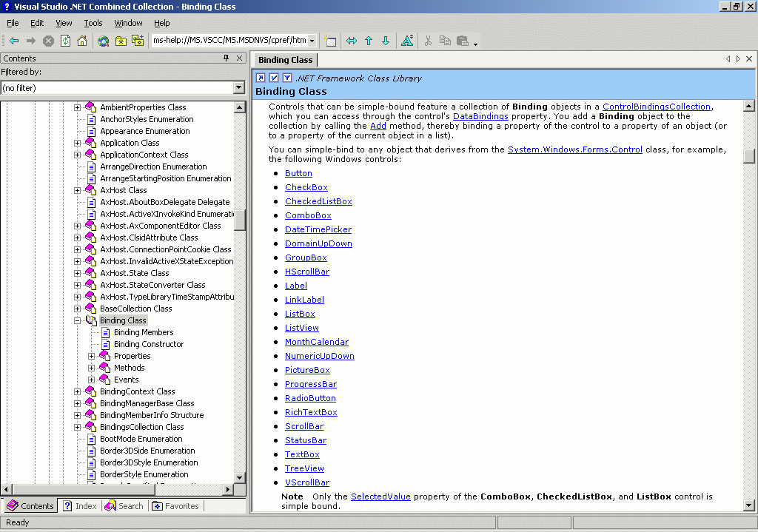
Task: Open the DateTimePicker link in topic
Action: (318, 229)
